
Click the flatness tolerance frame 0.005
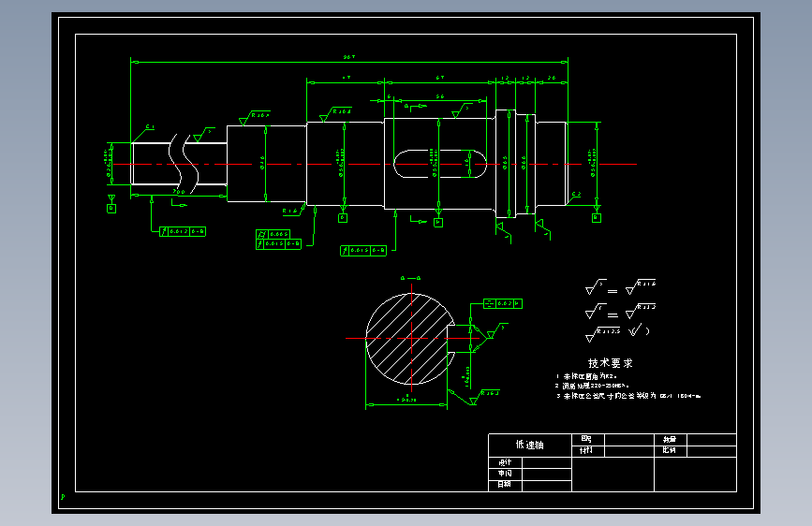[x=273, y=234]
